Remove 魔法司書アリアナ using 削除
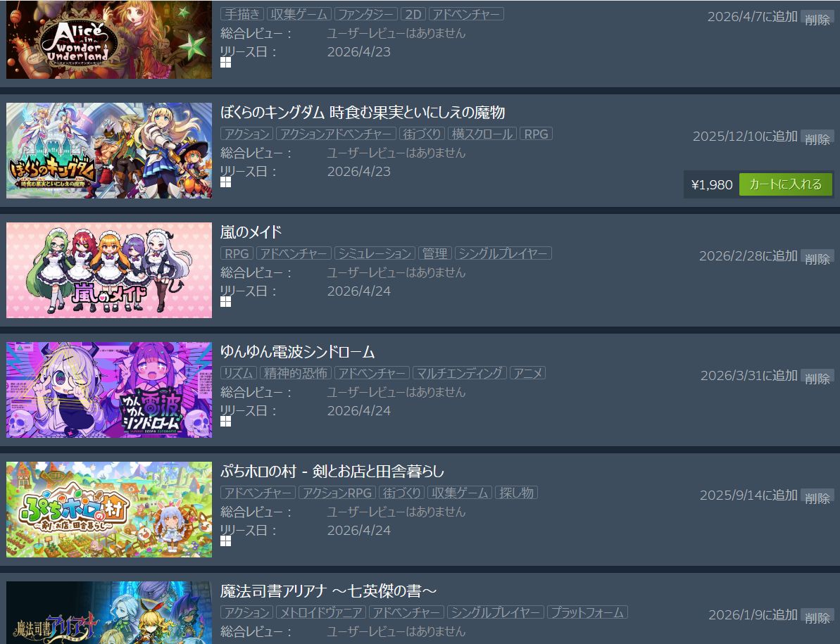The image size is (840, 644). [817, 618]
